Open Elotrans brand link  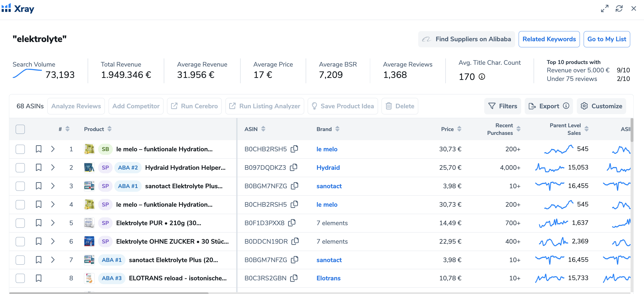tap(328, 278)
